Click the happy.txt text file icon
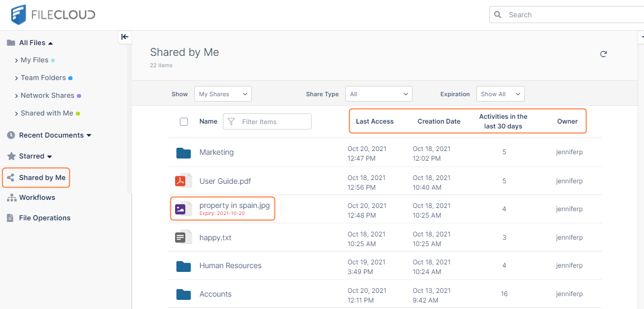 pyautogui.click(x=180, y=238)
